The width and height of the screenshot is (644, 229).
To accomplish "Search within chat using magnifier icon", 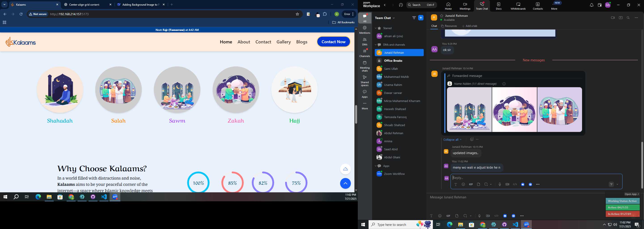I will pyautogui.click(x=628, y=18).
